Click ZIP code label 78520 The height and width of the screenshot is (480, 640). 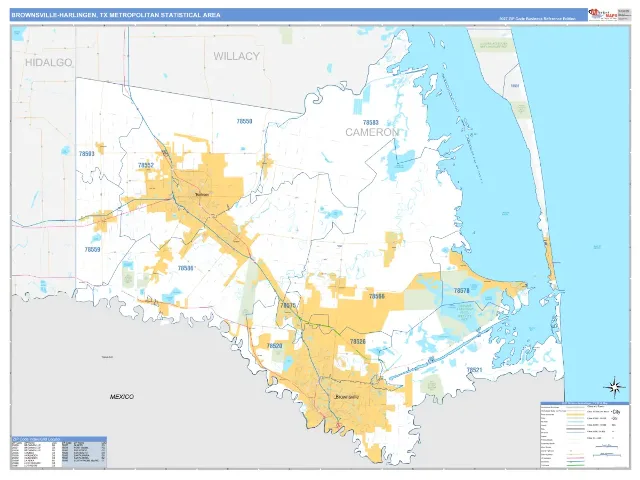click(274, 346)
